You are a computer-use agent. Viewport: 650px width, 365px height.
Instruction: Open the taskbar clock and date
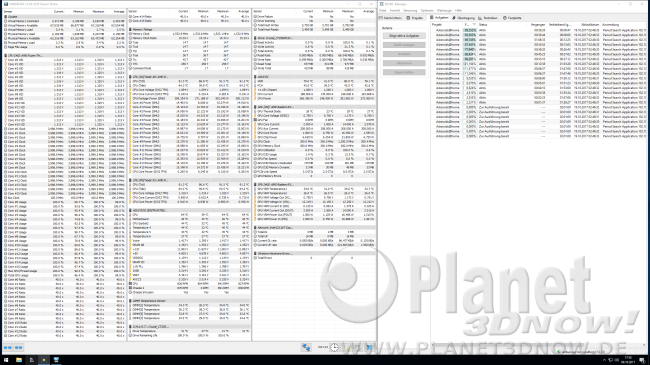[x=628, y=360]
